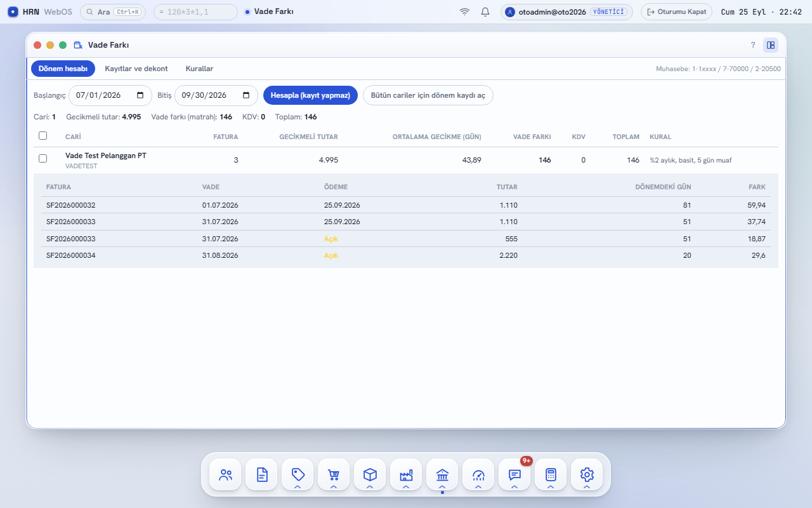Switch to the Dönem hesabı tab
The image size is (812, 508).
(x=63, y=69)
